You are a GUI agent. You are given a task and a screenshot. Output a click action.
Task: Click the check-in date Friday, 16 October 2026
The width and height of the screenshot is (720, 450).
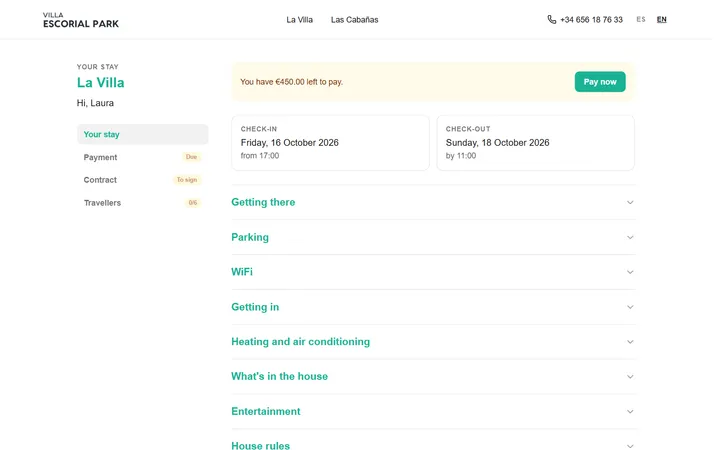point(289,143)
